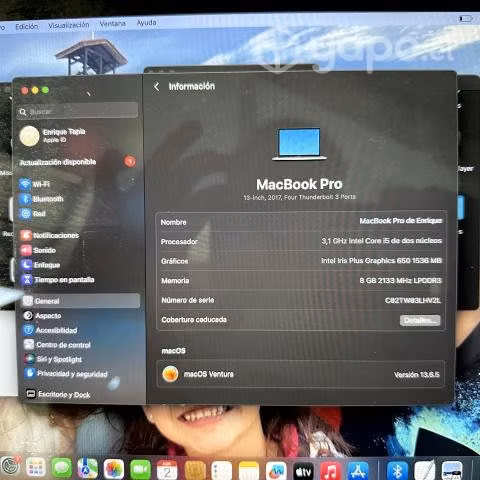Open Photos app in the Dock
The height and width of the screenshot is (480, 480).
coord(114,468)
